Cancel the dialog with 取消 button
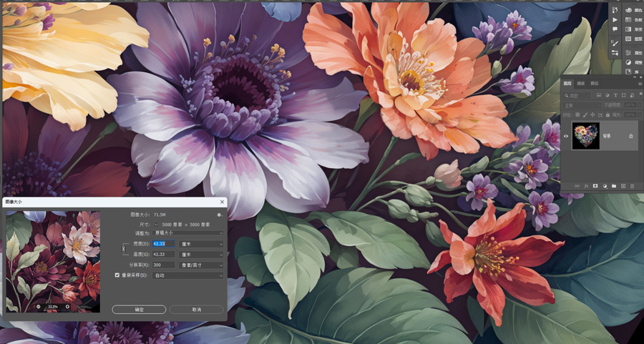This screenshot has width=644, height=344. [196, 310]
